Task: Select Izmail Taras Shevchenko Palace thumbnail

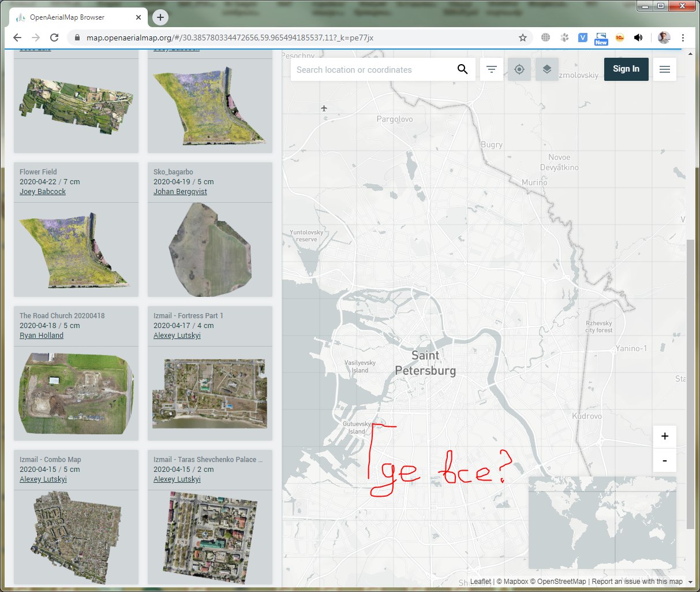Action: click(x=210, y=537)
